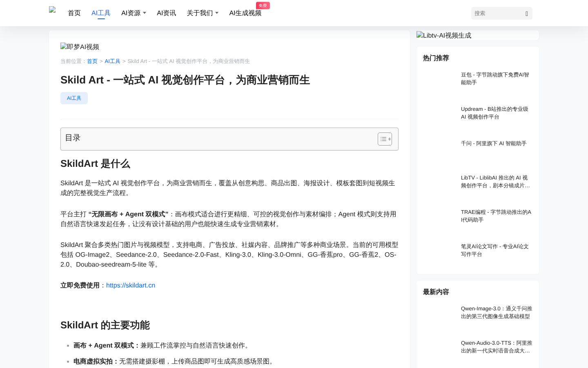Open the AI生成视频 navigation item

tap(245, 13)
